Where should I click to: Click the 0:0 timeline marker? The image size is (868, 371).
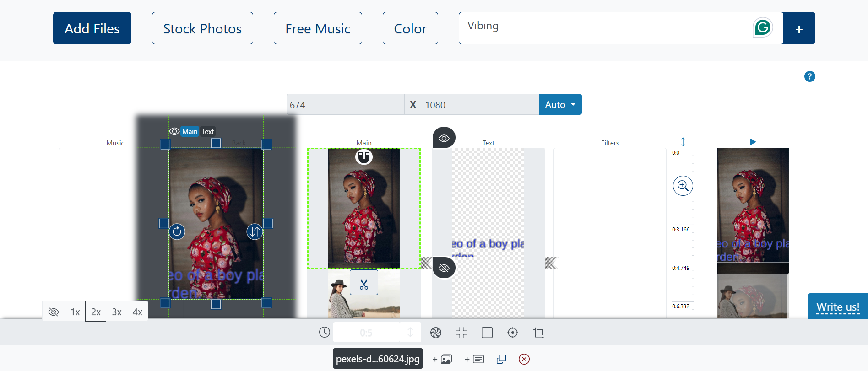(676, 153)
